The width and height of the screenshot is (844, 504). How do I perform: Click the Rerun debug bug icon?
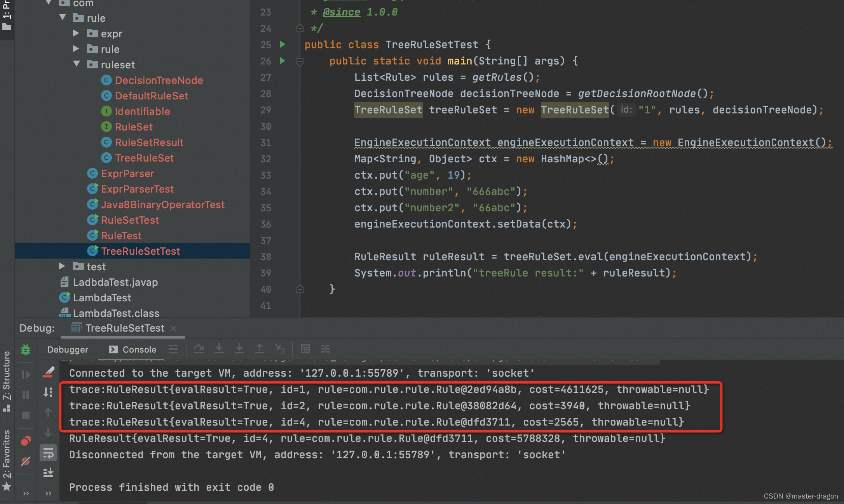pos(26,349)
